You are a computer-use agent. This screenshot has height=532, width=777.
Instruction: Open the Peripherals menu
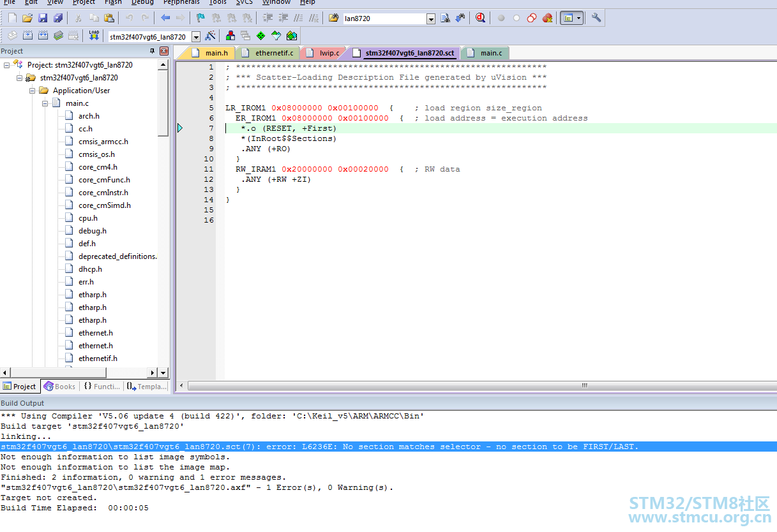point(181,3)
